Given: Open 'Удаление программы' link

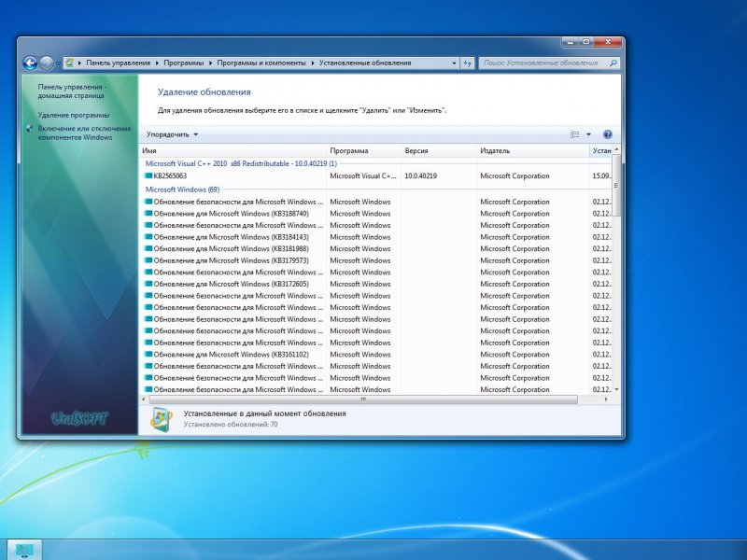Looking at the screenshot, I should point(74,115).
